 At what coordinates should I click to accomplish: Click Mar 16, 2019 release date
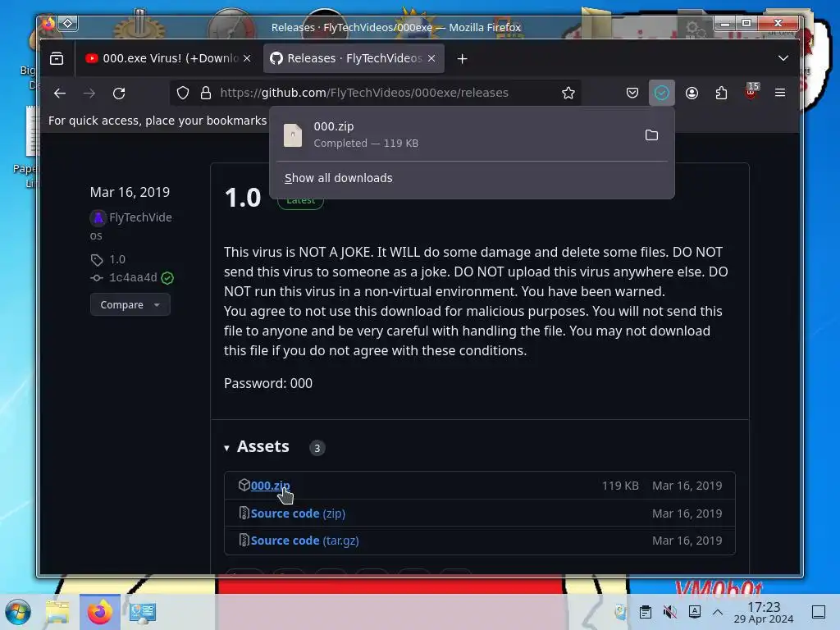click(x=130, y=192)
